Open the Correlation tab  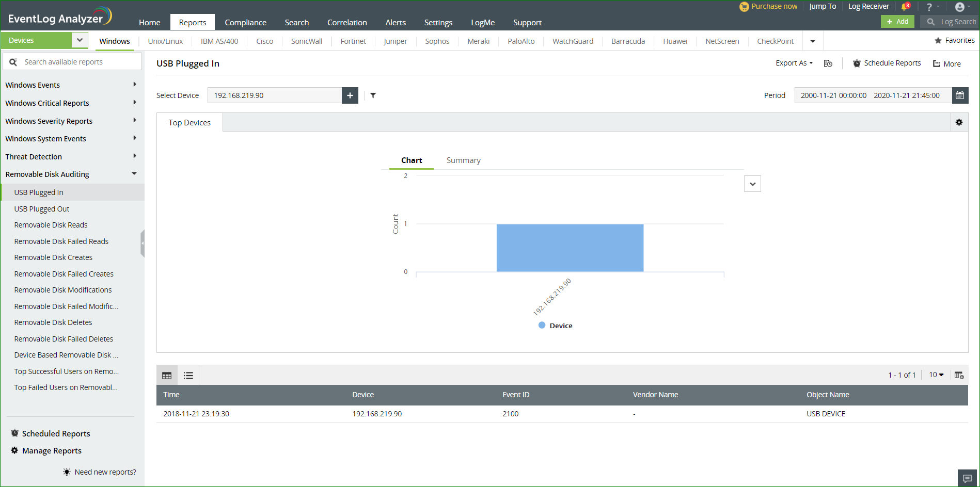[x=347, y=22]
